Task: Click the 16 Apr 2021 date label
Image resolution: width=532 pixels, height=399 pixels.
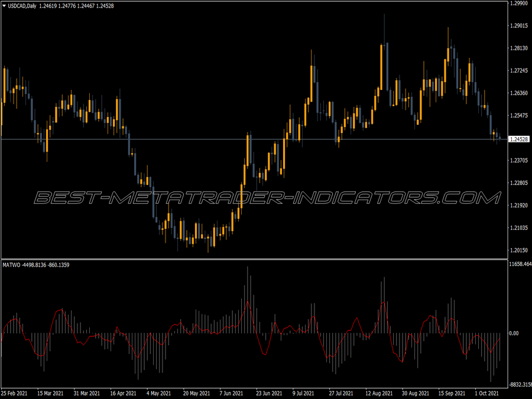Action: (123, 393)
